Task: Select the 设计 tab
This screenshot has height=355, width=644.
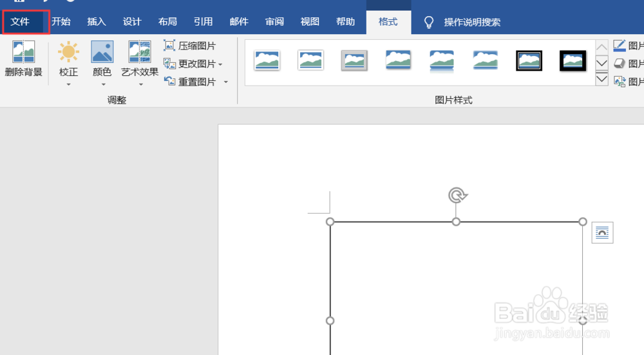Action: pyautogui.click(x=132, y=22)
